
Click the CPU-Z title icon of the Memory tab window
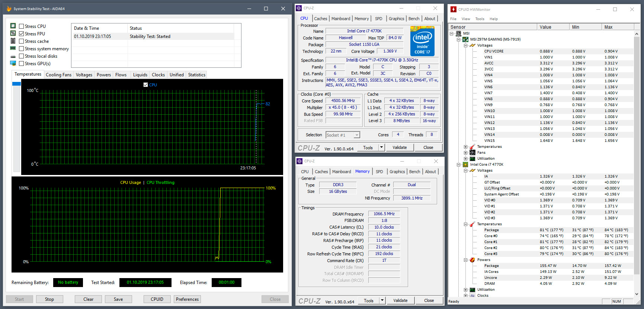coord(299,161)
